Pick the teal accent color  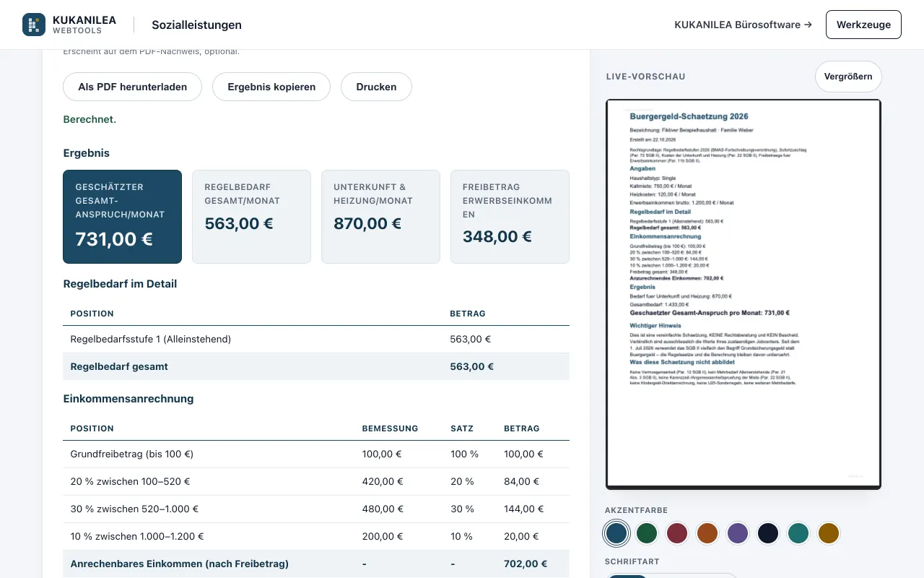tap(798, 533)
